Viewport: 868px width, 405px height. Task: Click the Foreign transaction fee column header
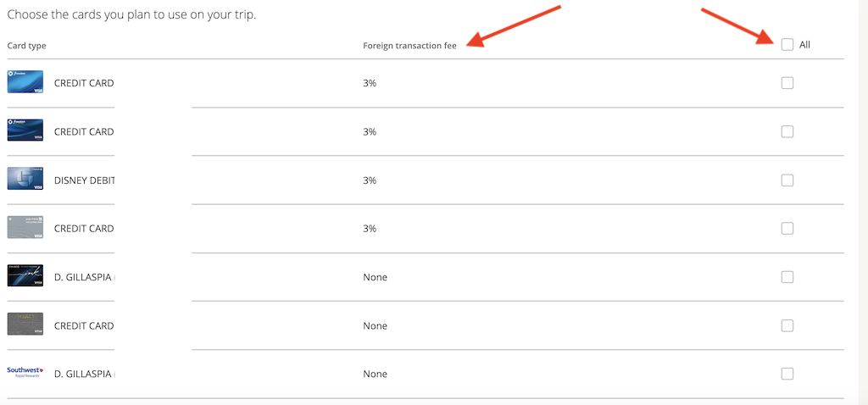(409, 46)
